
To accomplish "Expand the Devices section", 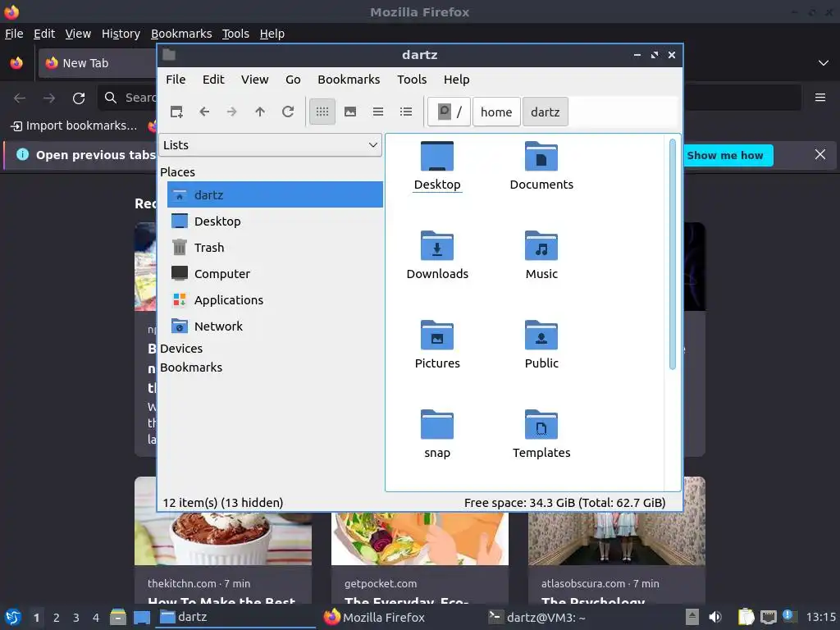I will pyautogui.click(x=181, y=348).
